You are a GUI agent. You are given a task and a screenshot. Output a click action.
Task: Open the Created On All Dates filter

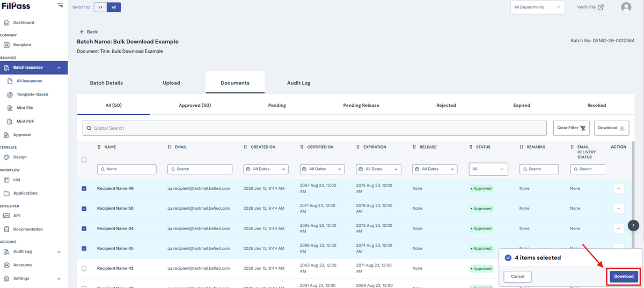click(x=266, y=169)
